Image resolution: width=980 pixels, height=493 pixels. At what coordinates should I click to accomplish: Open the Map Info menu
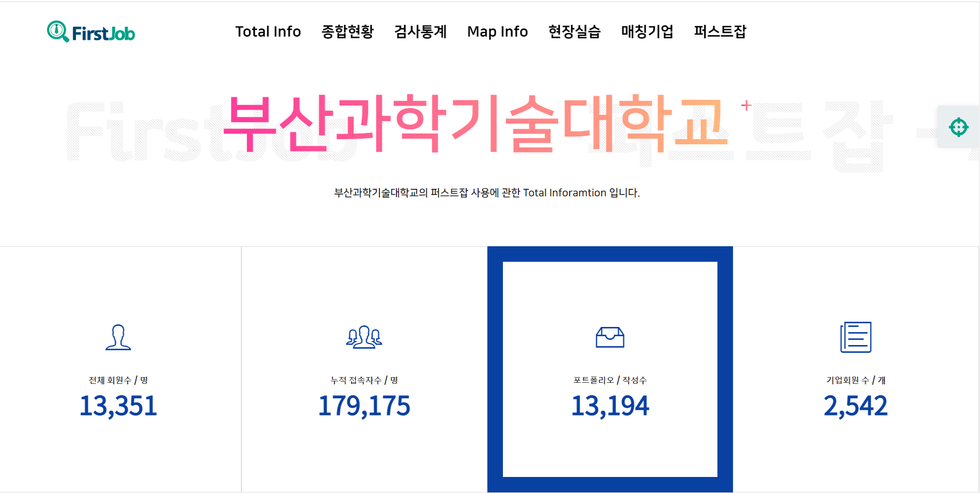(497, 32)
